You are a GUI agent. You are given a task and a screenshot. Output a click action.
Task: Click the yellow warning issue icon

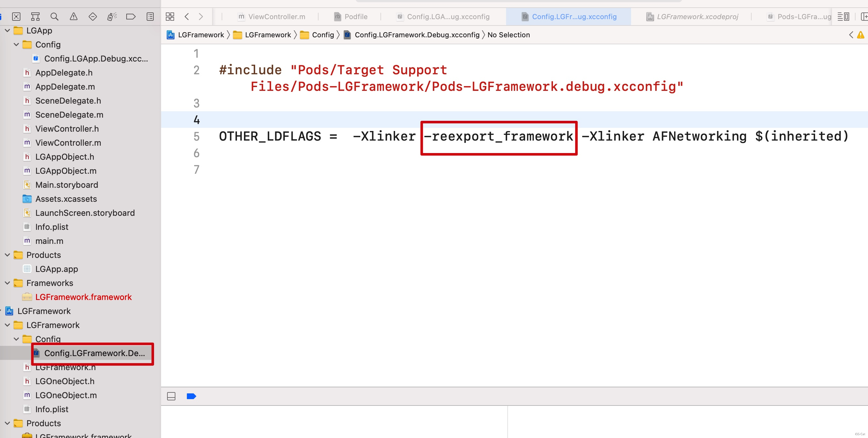(861, 35)
